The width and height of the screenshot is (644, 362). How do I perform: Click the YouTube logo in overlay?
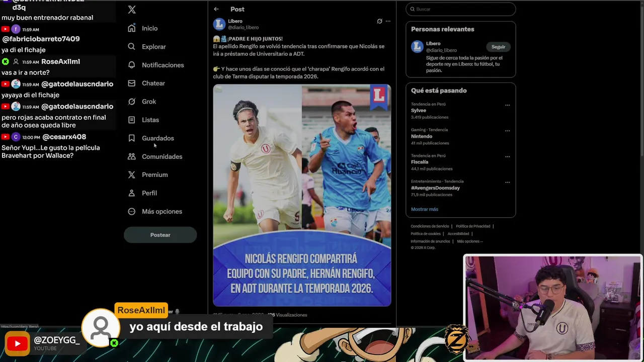(17, 344)
